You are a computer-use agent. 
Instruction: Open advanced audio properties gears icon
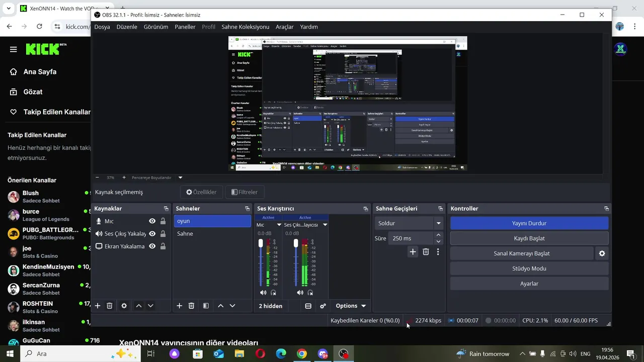[323, 306]
